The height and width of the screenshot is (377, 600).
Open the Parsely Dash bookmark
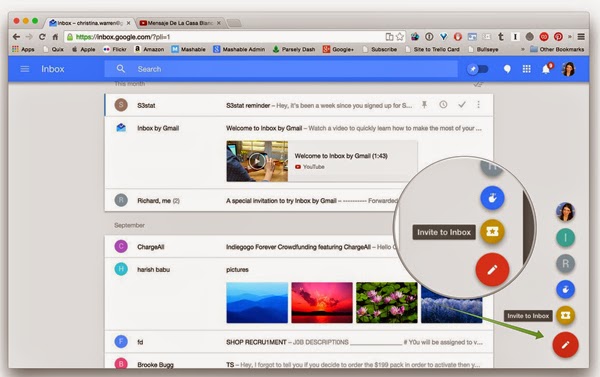click(x=294, y=49)
